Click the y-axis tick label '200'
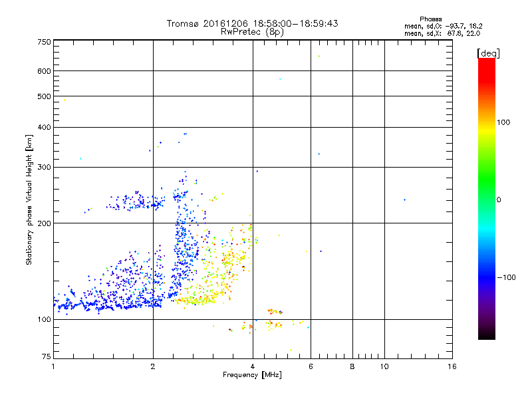Viewport: 532px width, 399px height. click(45, 223)
